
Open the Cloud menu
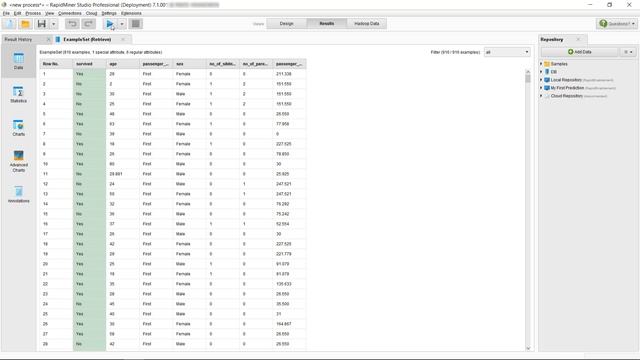pyautogui.click(x=91, y=13)
